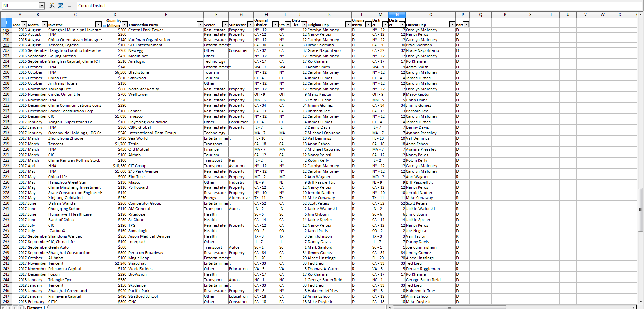The height and width of the screenshot is (309, 644).
Task: Click cell 'International Data Group'
Action: point(166,133)
